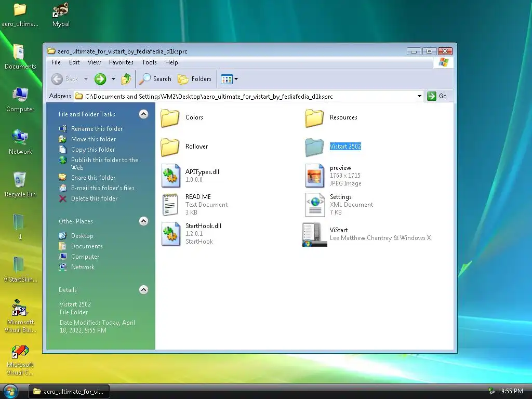Screen dimensions: 532x399
Task: Select the Network desktop icon
Action: pos(20,142)
